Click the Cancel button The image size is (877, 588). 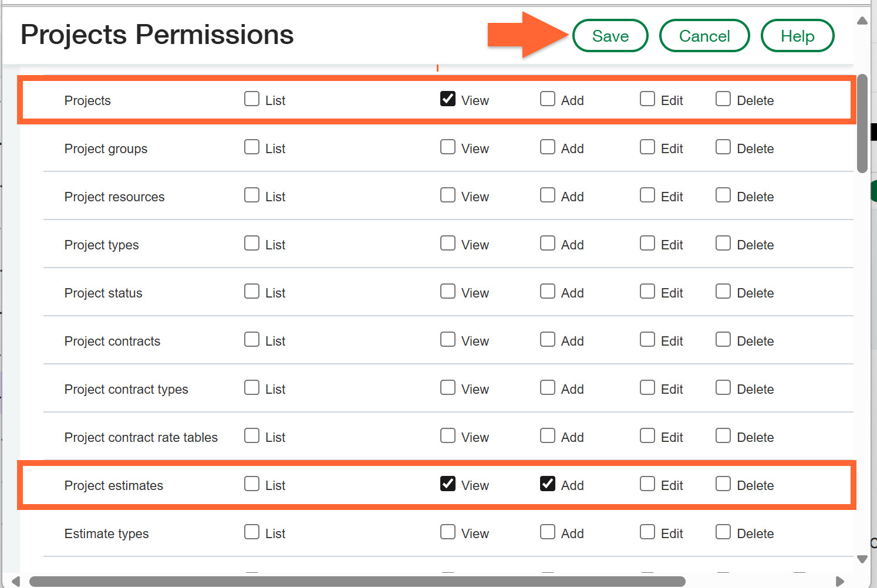(x=704, y=36)
